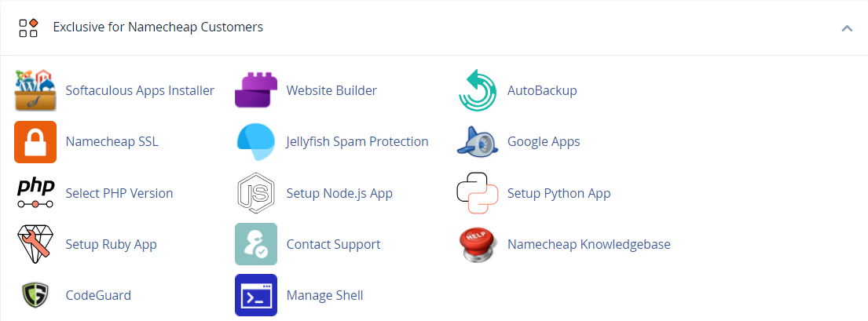
Task: Select the orange Namecheap SSL padlock icon
Action: pyautogui.click(x=35, y=142)
